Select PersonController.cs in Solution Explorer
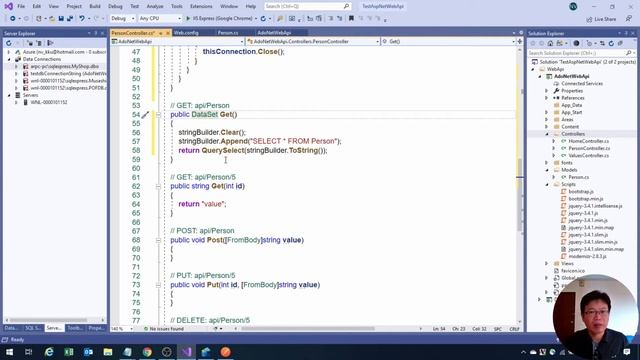The width and height of the screenshot is (640, 360). [589, 148]
